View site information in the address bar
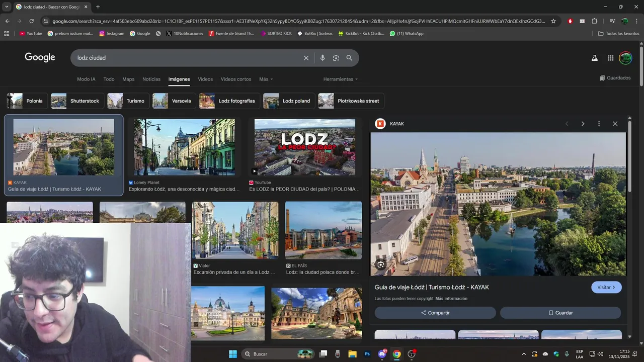This screenshot has height=362, width=644. point(46,21)
